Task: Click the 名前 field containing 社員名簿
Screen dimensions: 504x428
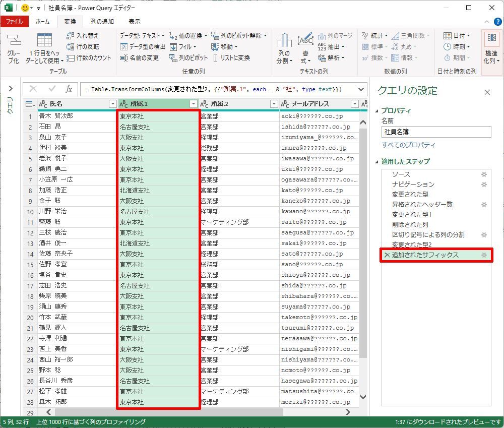Action: 435,132
